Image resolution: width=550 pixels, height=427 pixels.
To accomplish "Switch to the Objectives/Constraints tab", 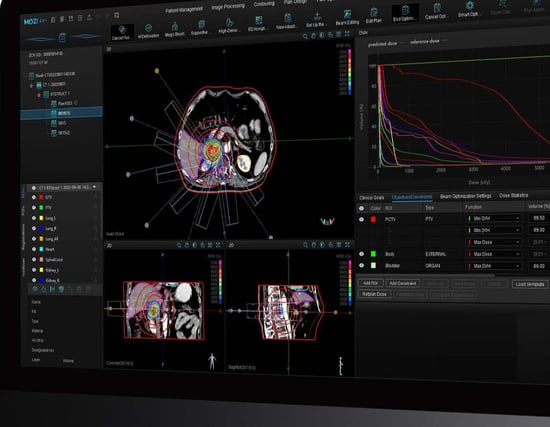I will pos(412,197).
